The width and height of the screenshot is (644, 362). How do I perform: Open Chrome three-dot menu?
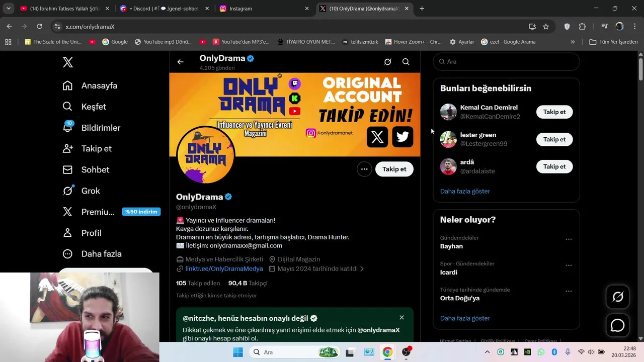point(634,27)
